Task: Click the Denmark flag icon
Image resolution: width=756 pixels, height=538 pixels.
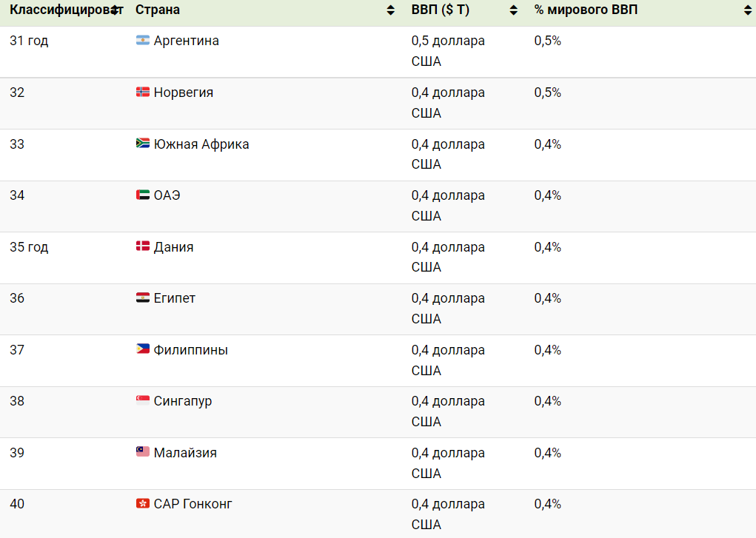Action: click(x=143, y=246)
